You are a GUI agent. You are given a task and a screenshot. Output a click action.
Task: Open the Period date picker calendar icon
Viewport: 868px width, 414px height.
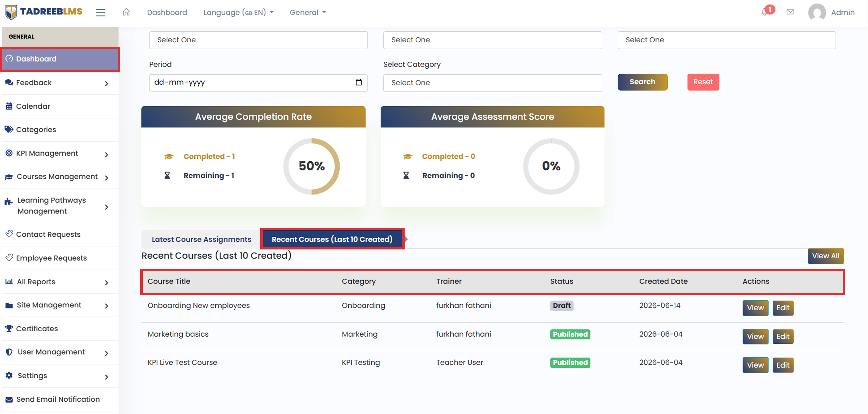(358, 82)
